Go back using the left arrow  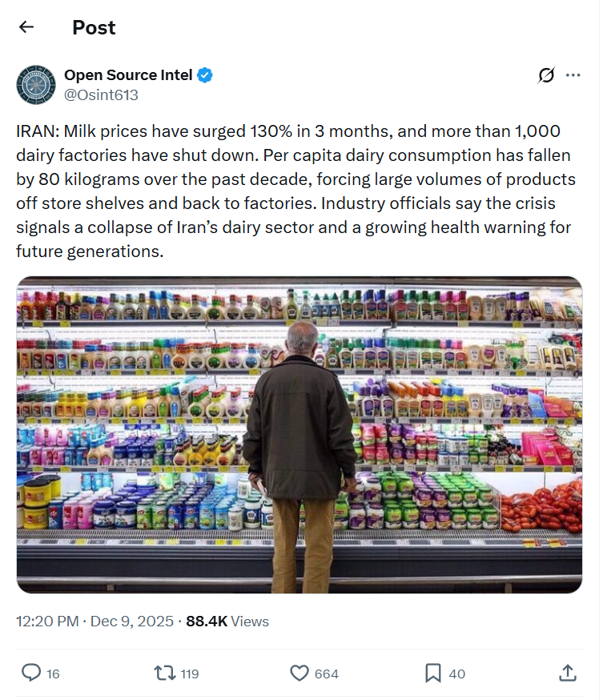coord(26,27)
